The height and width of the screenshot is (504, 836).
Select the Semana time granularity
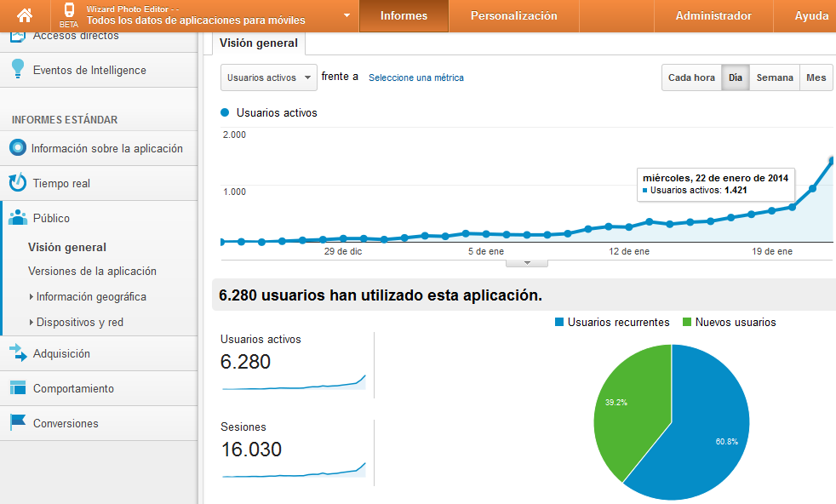point(775,77)
